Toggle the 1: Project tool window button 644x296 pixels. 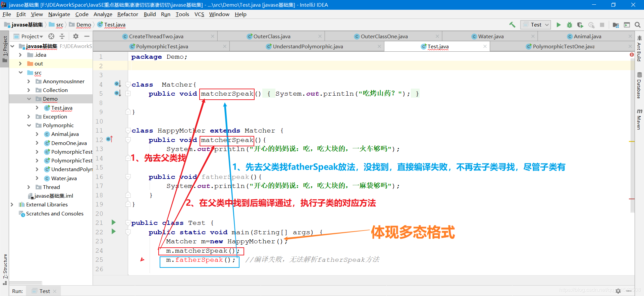[x=5, y=49]
